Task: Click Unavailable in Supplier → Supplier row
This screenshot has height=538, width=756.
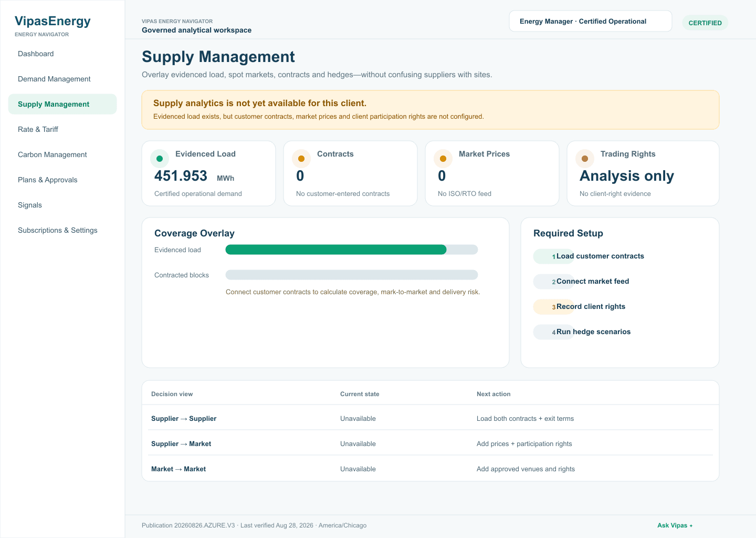Action: (x=358, y=419)
